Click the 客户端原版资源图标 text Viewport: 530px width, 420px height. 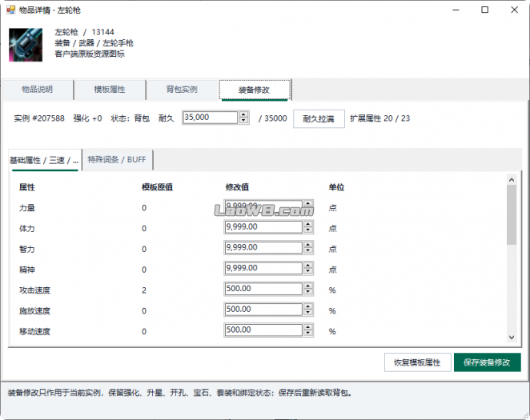pyautogui.click(x=90, y=54)
